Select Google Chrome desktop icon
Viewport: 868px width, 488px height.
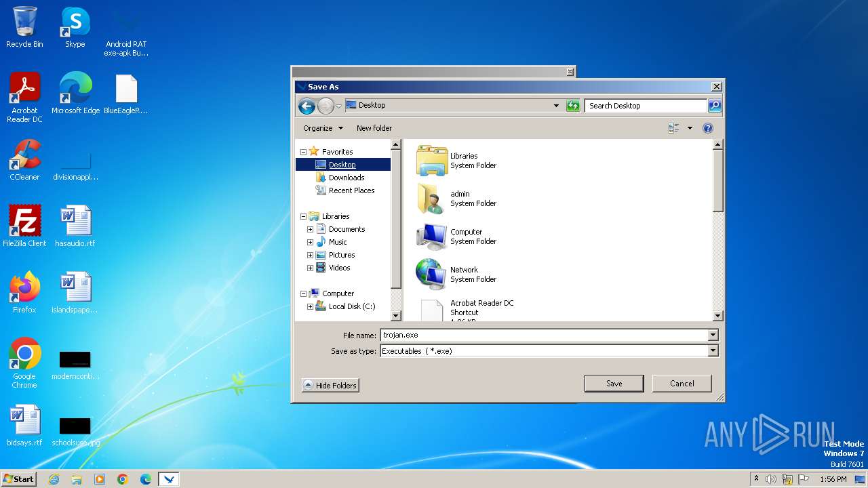[24, 363]
